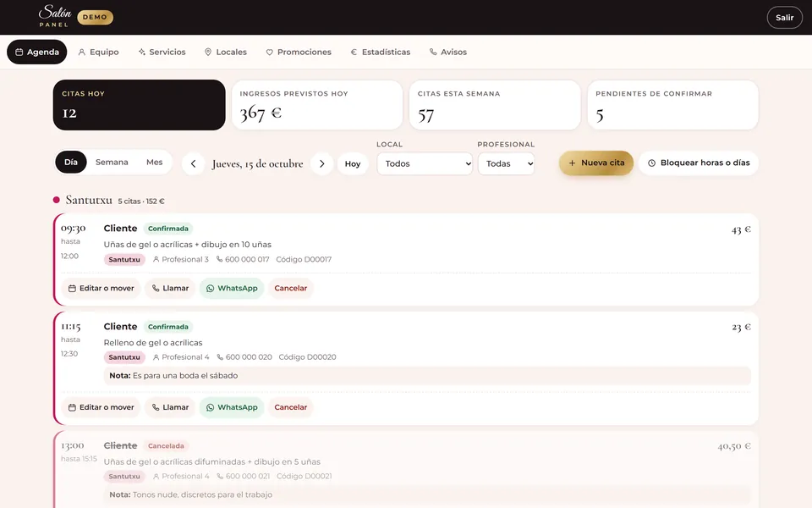Screen dimensions: 812x508
Task: Click the Confirmada badge on 09:30 appointment
Action: [168, 229]
